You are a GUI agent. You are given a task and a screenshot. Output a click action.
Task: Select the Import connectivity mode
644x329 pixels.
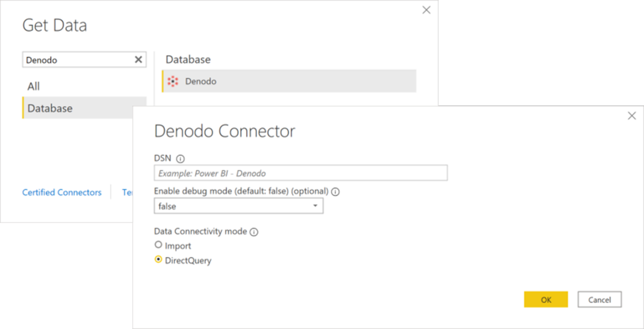(x=158, y=245)
